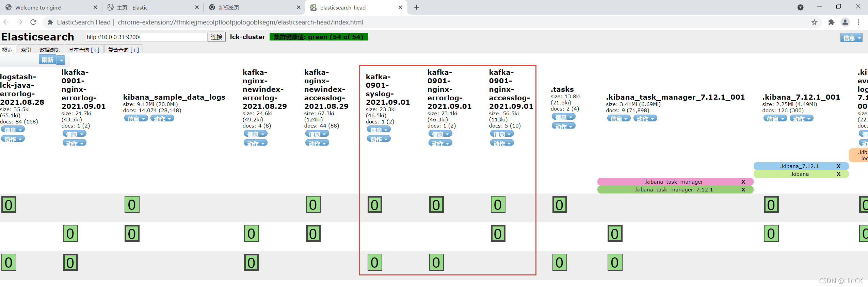The width and height of the screenshot is (868, 287).
Task: Open the 索引 indices tab
Action: (26, 50)
